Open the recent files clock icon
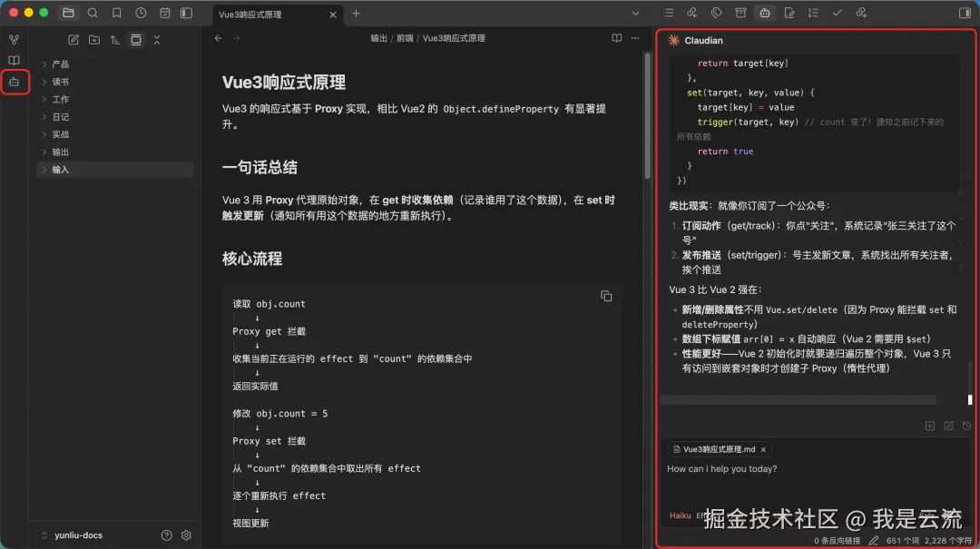The height and width of the screenshot is (549, 980). click(x=142, y=13)
